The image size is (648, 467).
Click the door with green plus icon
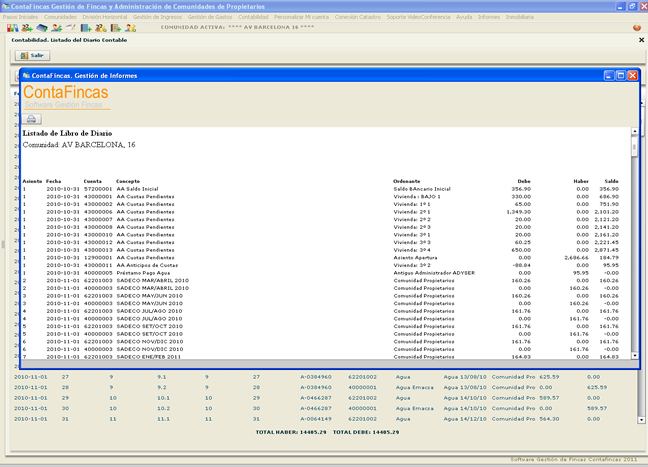(116, 28)
